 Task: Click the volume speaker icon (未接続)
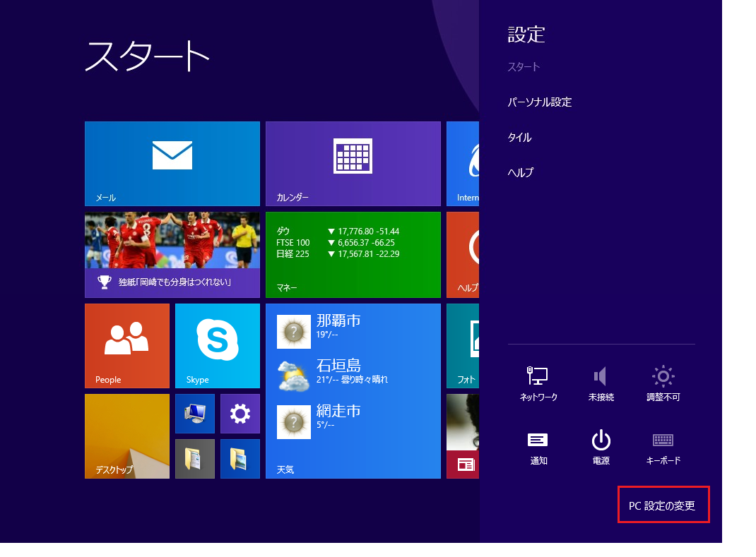point(601,383)
